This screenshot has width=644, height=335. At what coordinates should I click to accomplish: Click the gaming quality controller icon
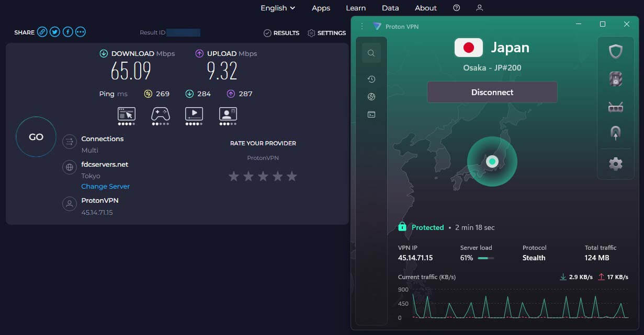point(160,113)
